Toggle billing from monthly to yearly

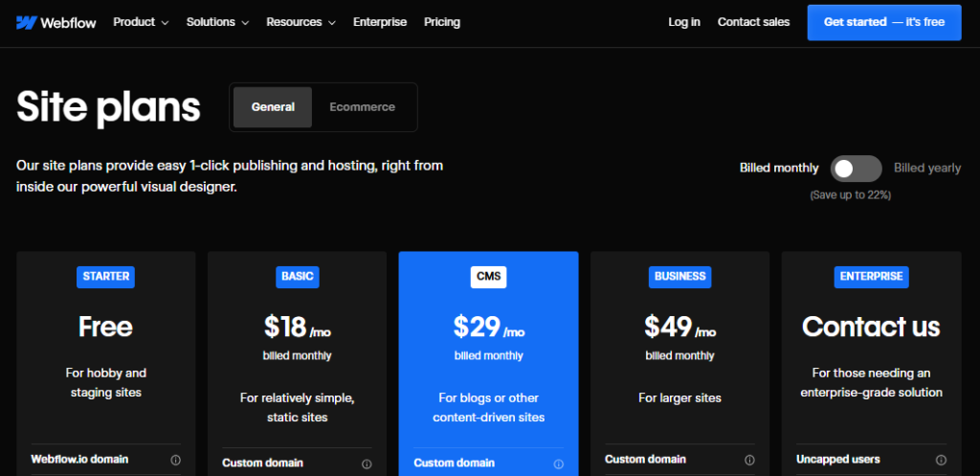pyautogui.click(x=856, y=169)
